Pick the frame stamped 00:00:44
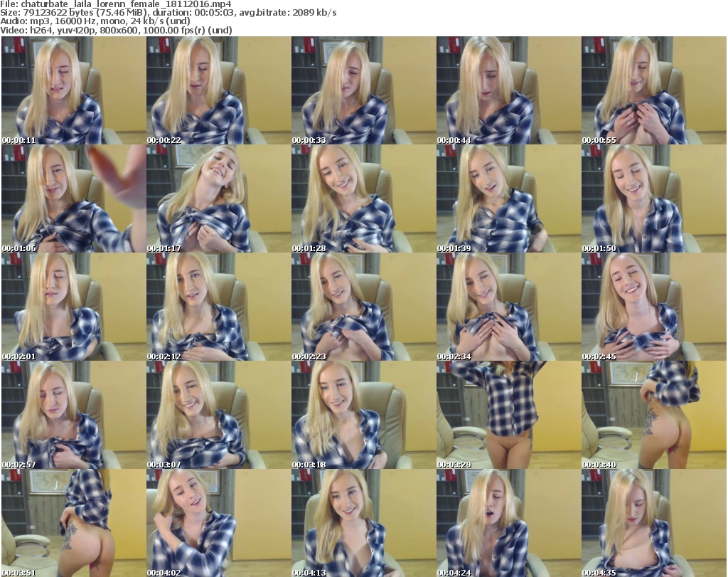Image resolution: width=728 pixels, height=577 pixels. click(508, 90)
